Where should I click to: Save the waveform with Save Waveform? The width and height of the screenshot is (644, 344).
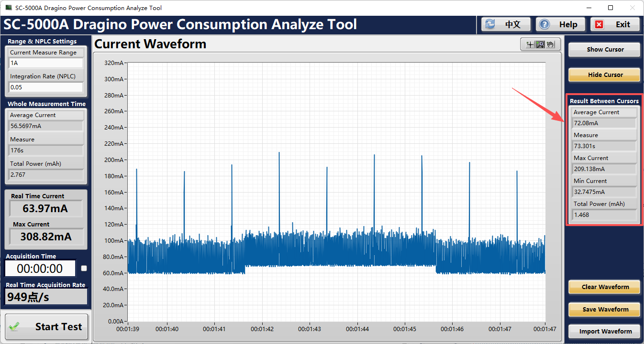605,310
